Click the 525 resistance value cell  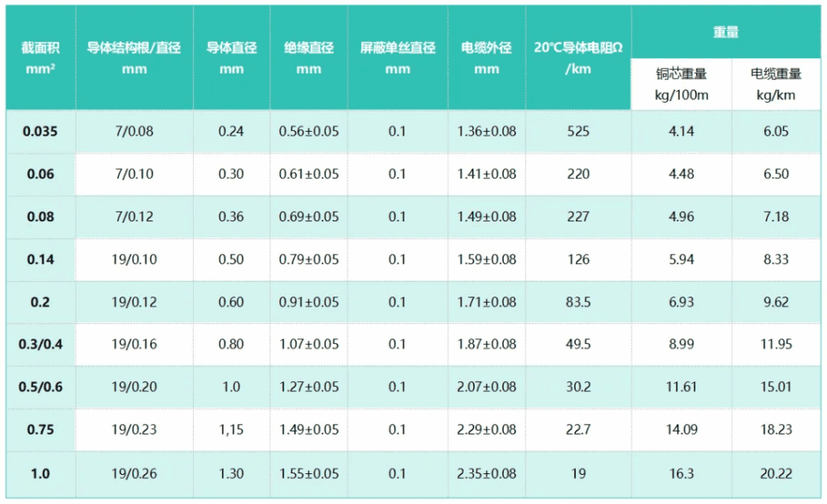(x=578, y=132)
